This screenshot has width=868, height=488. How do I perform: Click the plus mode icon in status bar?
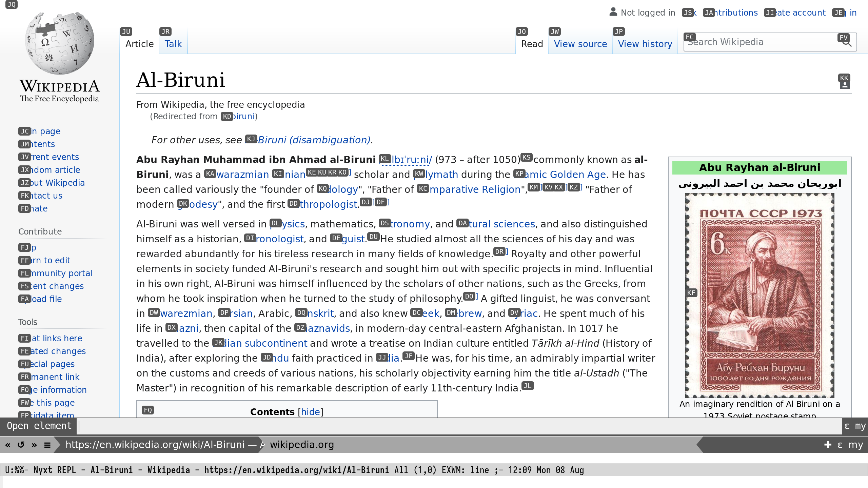click(828, 445)
